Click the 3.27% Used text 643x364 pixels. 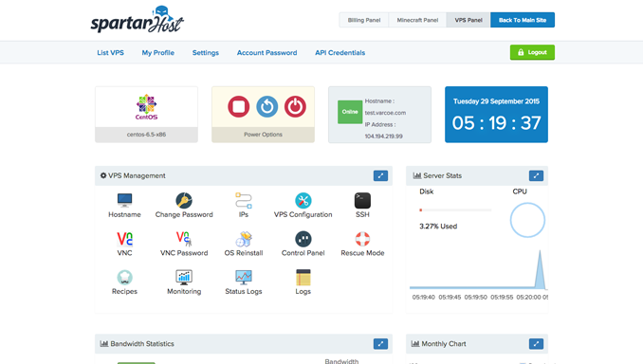click(x=438, y=227)
